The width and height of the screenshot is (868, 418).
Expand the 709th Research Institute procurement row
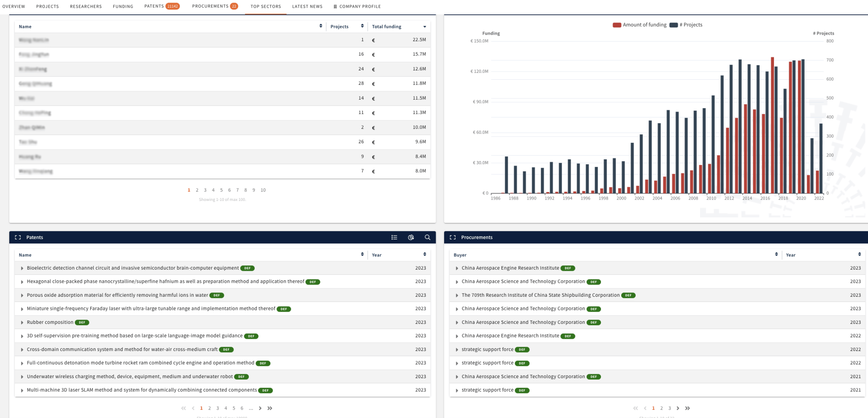pyautogui.click(x=457, y=295)
